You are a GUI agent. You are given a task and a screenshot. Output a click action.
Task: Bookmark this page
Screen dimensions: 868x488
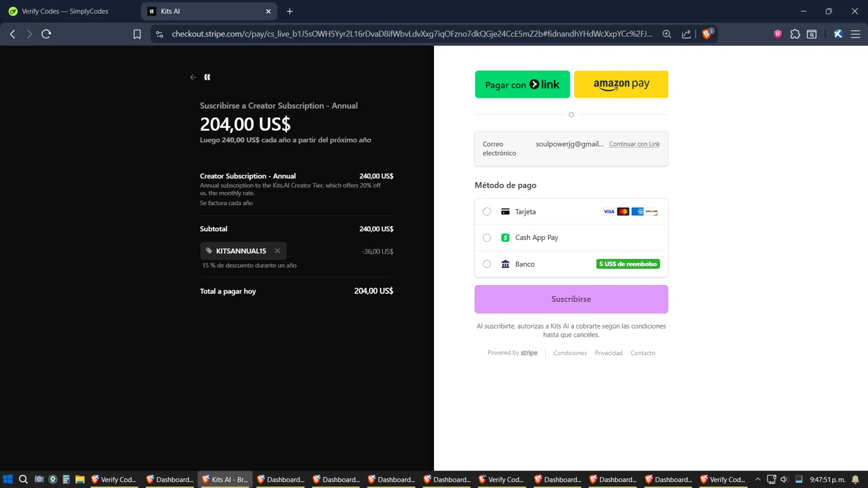[137, 34]
